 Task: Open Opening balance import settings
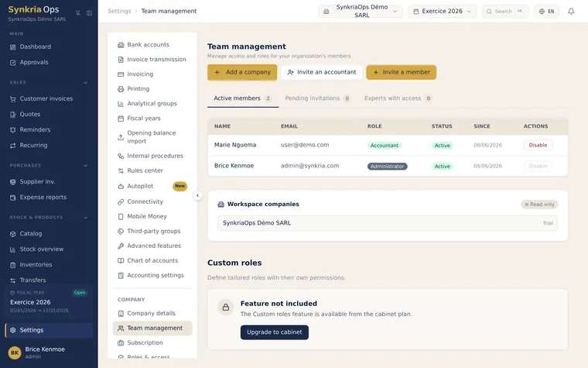(x=152, y=137)
